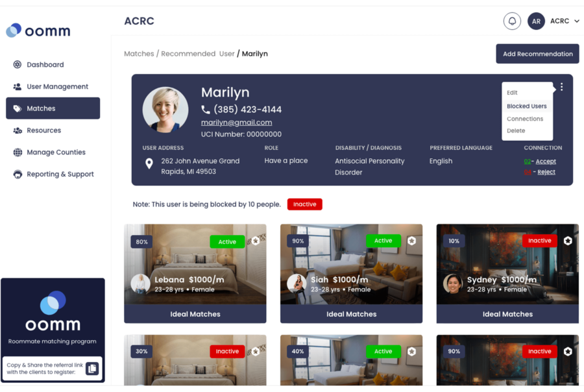
Task: Favorite Siah's match using the star toggle
Action: click(412, 240)
